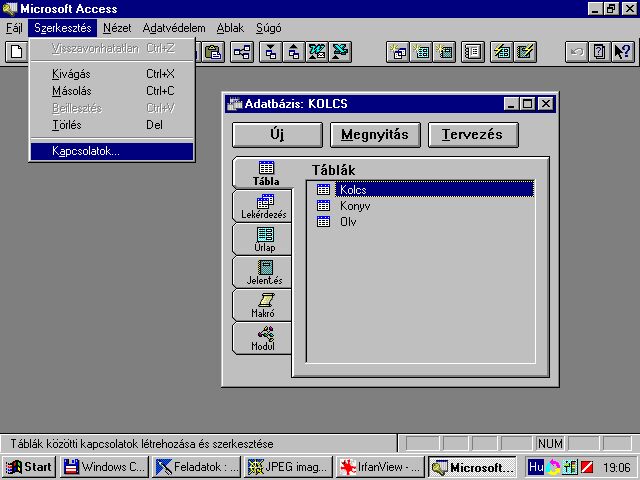The image size is (640, 480).
Task: Click the Start button
Action: pyautogui.click(x=29, y=467)
